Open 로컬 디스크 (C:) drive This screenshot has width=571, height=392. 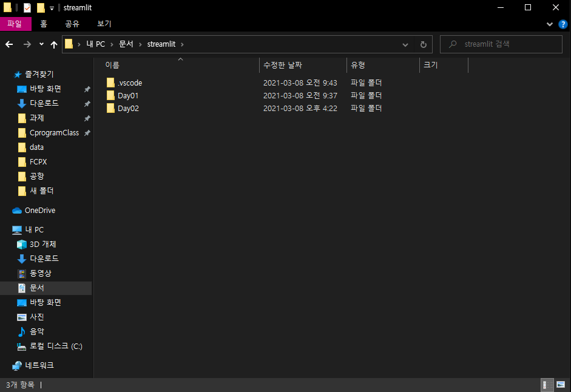coord(56,346)
